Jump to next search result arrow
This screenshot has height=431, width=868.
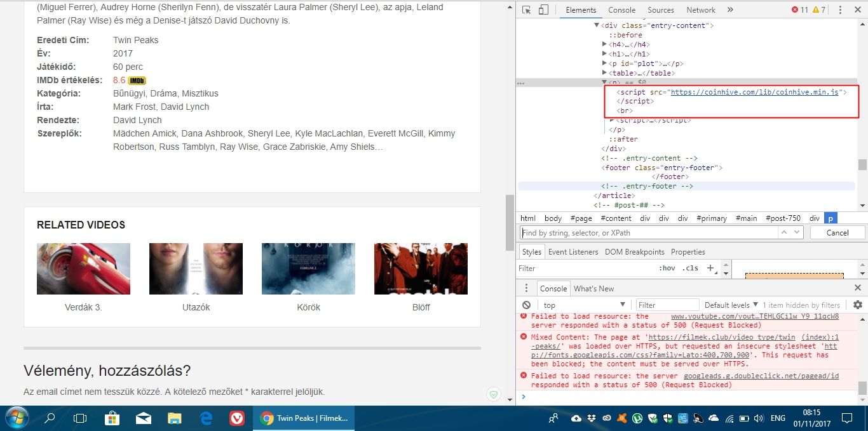tap(797, 233)
